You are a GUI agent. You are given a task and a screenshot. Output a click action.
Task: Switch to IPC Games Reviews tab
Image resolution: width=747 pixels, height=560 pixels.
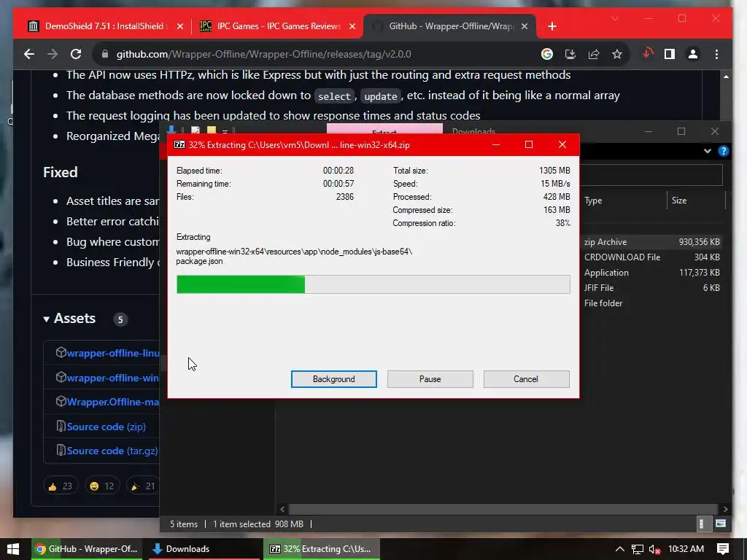[x=278, y=26]
